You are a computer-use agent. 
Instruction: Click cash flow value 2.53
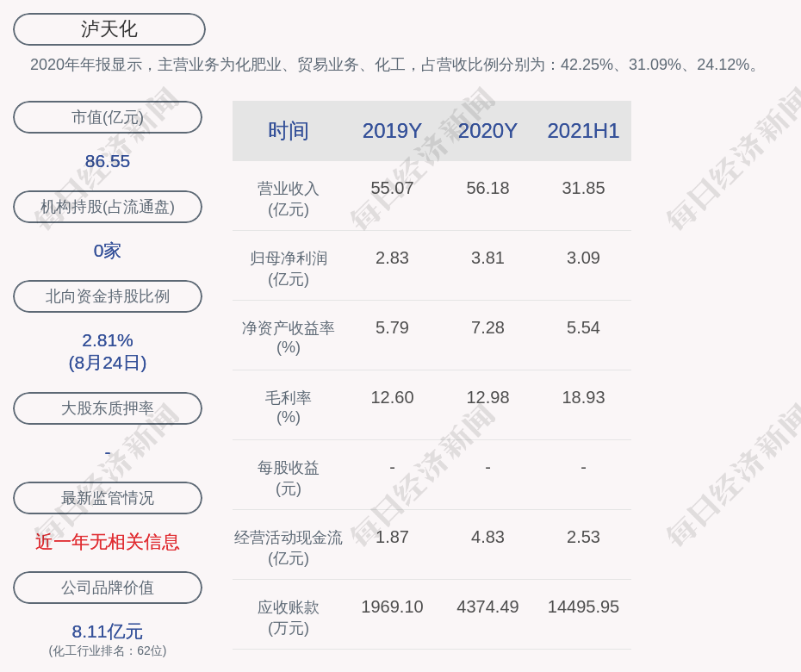583,537
